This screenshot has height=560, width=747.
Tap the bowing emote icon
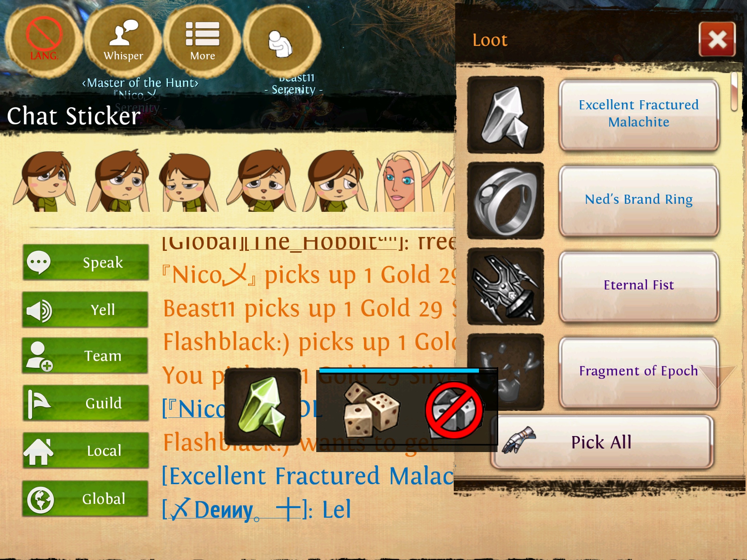[281, 41]
